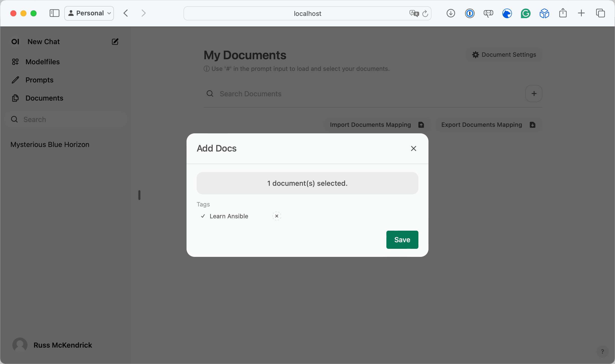Click the new chat edit icon
The height and width of the screenshot is (364, 615).
[x=115, y=42]
